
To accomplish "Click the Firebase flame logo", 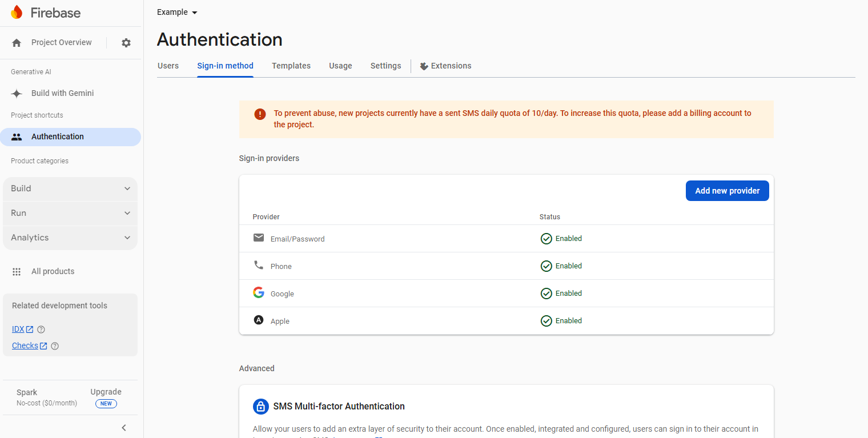I will (x=17, y=13).
